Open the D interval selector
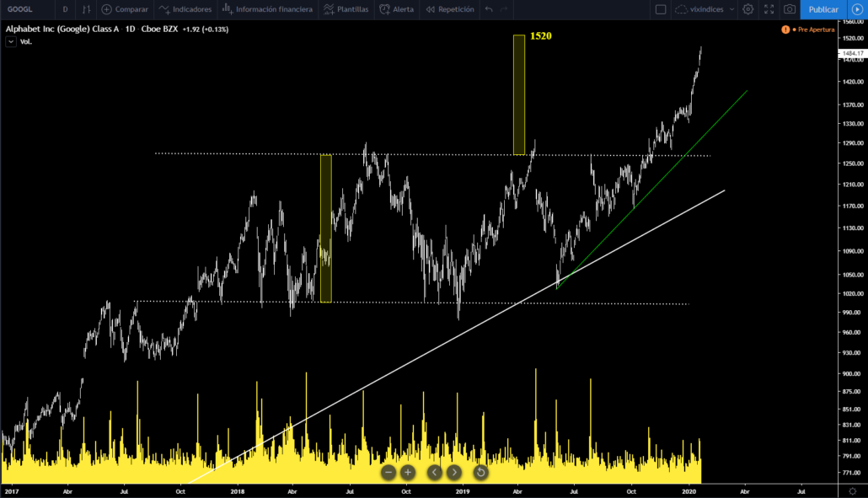This screenshot has height=498, width=868. (66, 9)
